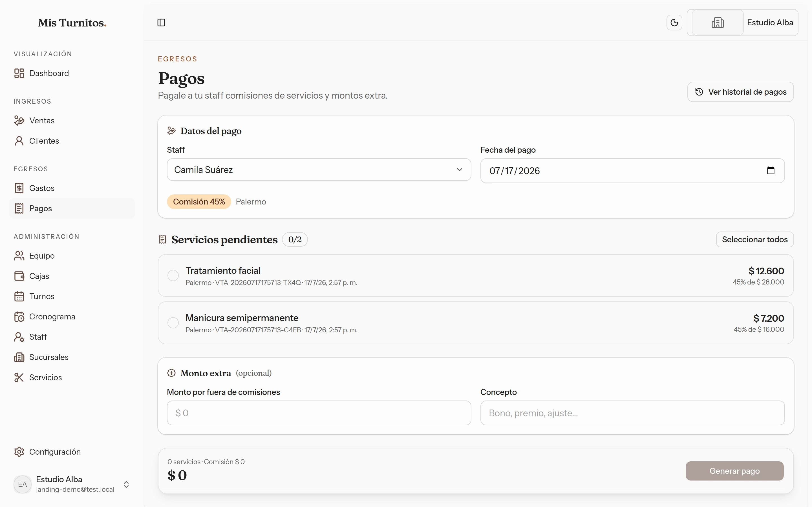Click the Cajas wallet icon

tap(19, 276)
